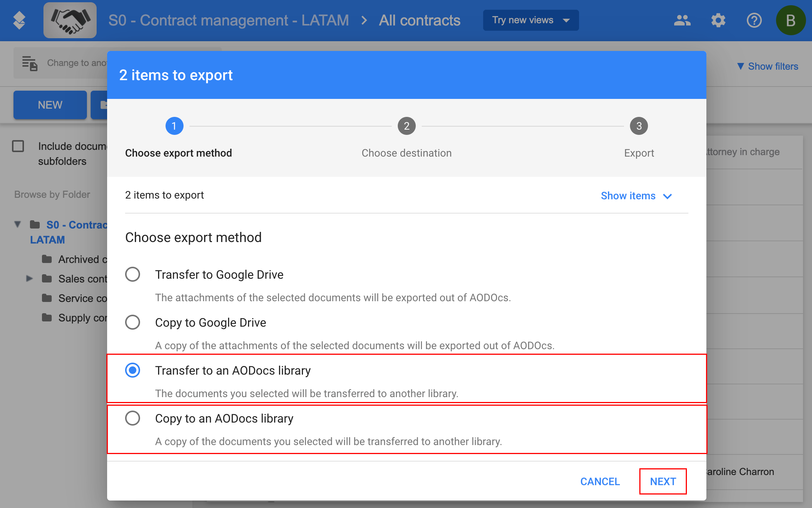Select Transfer to an AODocs library radio
The height and width of the screenshot is (508, 812).
(x=133, y=370)
